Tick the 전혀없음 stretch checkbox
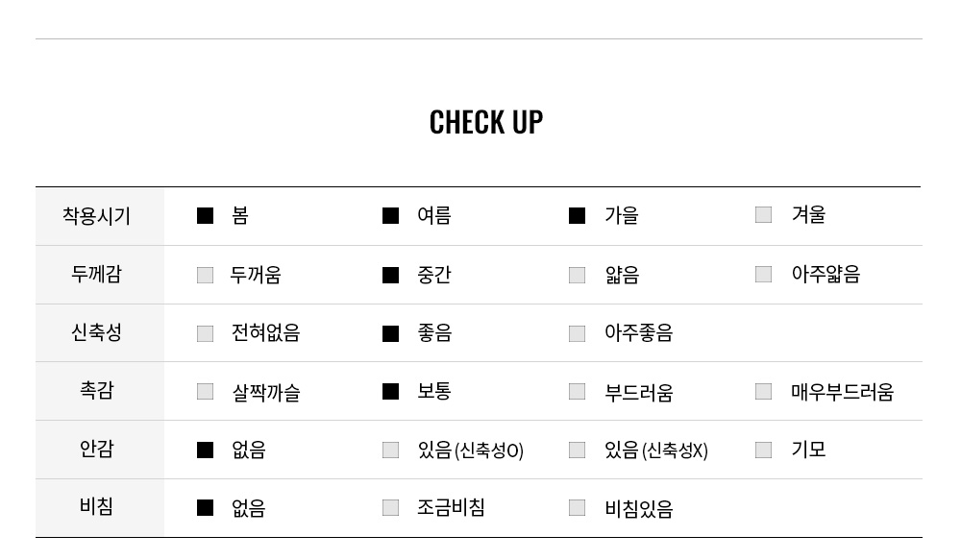Viewport: 961px width, 560px height. pos(205,334)
